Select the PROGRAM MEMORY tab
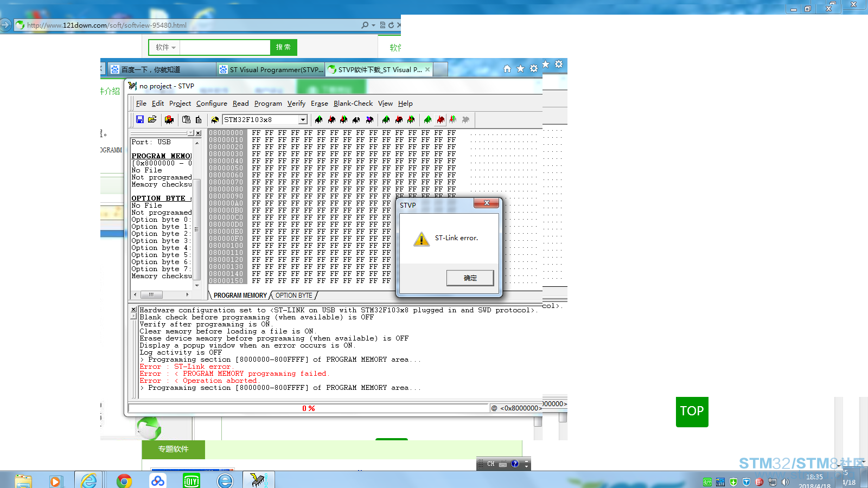The image size is (868, 488). 240,296
